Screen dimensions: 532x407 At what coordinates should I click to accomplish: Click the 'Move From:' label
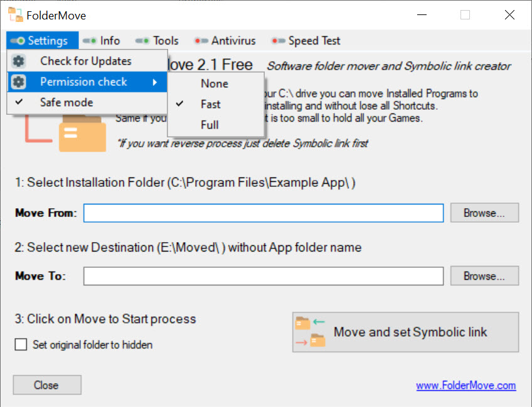[46, 213]
